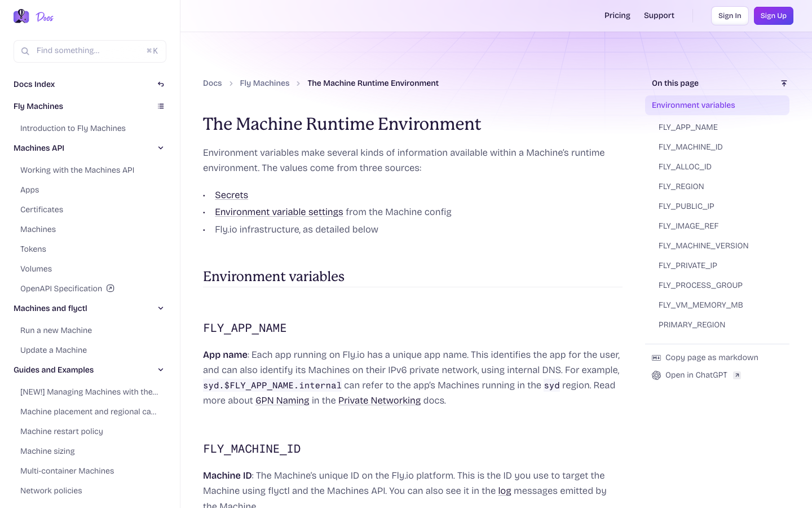This screenshot has height=508, width=812.
Task: Open Run a new Machine
Action: coord(56,330)
